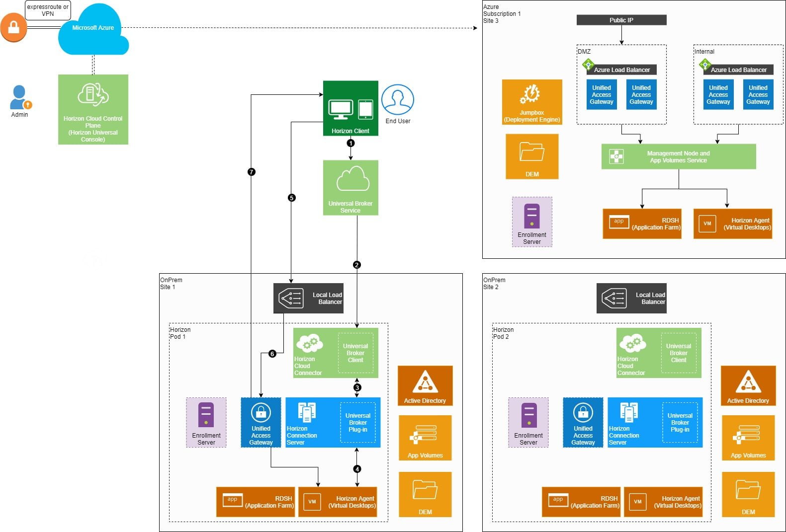Select the step 5 circle marker
786x532 pixels.
pos(292,198)
